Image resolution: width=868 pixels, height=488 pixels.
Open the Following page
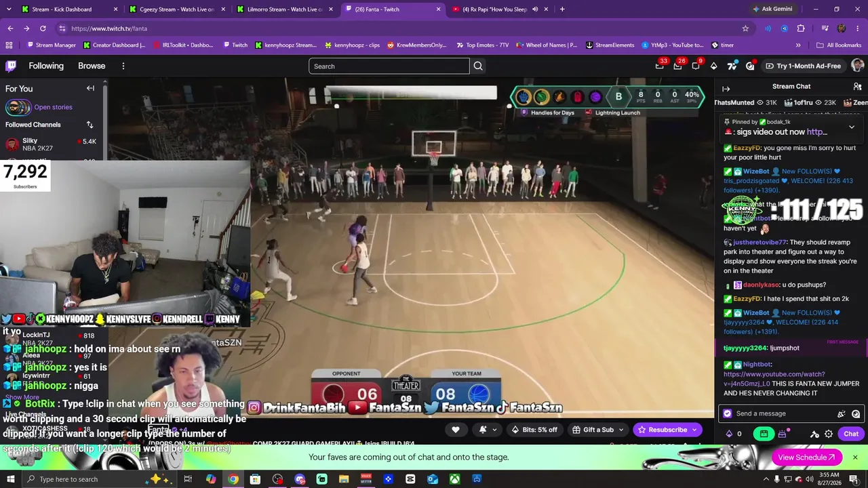(x=46, y=66)
